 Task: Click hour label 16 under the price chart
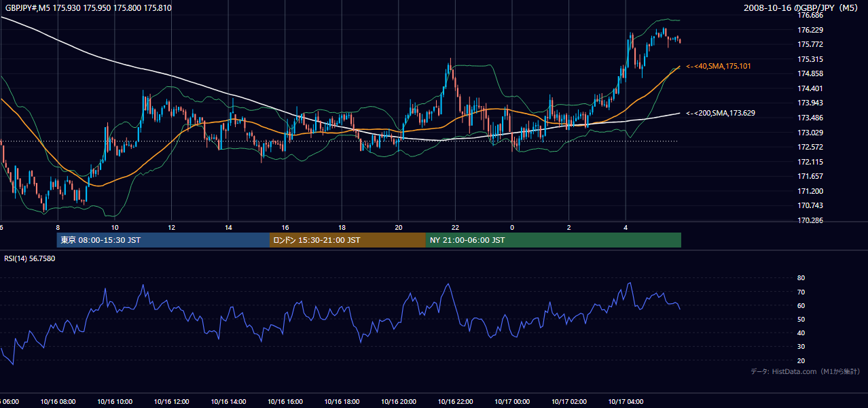click(x=285, y=228)
